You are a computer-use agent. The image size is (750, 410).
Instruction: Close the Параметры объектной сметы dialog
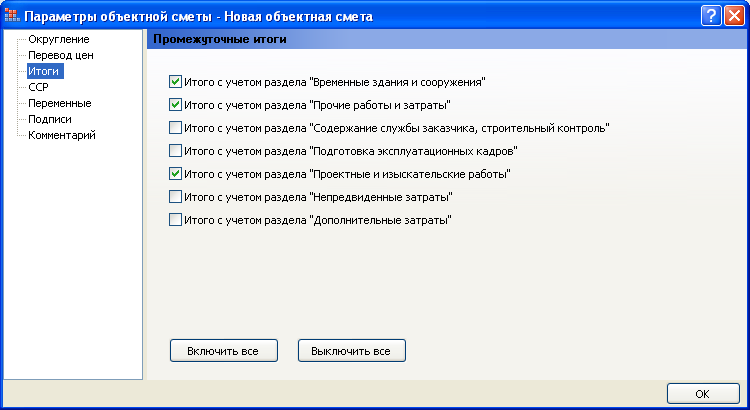click(x=734, y=16)
